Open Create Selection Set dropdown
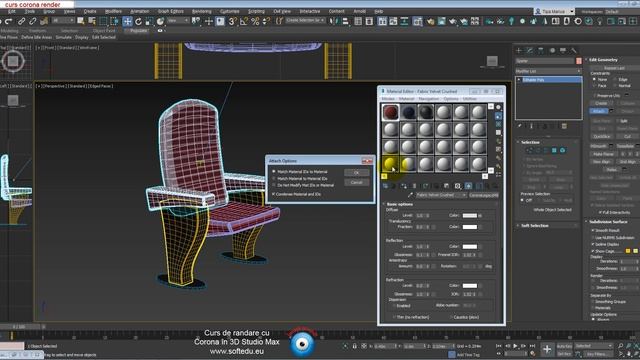The height and width of the screenshot is (360, 640). tap(305, 20)
